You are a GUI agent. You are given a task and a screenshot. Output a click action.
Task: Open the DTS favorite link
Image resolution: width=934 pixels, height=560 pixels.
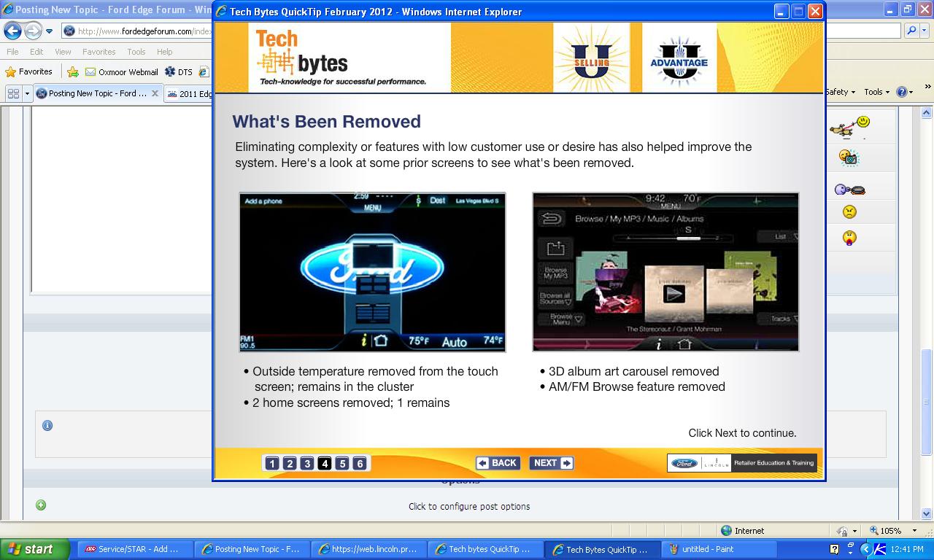pos(179,71)
